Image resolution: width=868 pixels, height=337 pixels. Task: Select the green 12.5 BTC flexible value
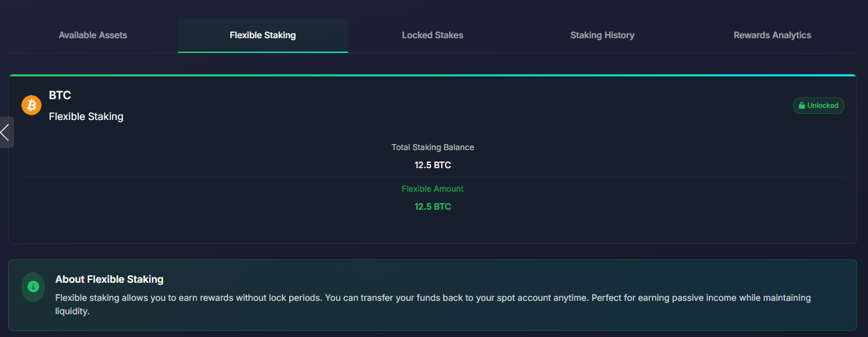coord(432,206)
